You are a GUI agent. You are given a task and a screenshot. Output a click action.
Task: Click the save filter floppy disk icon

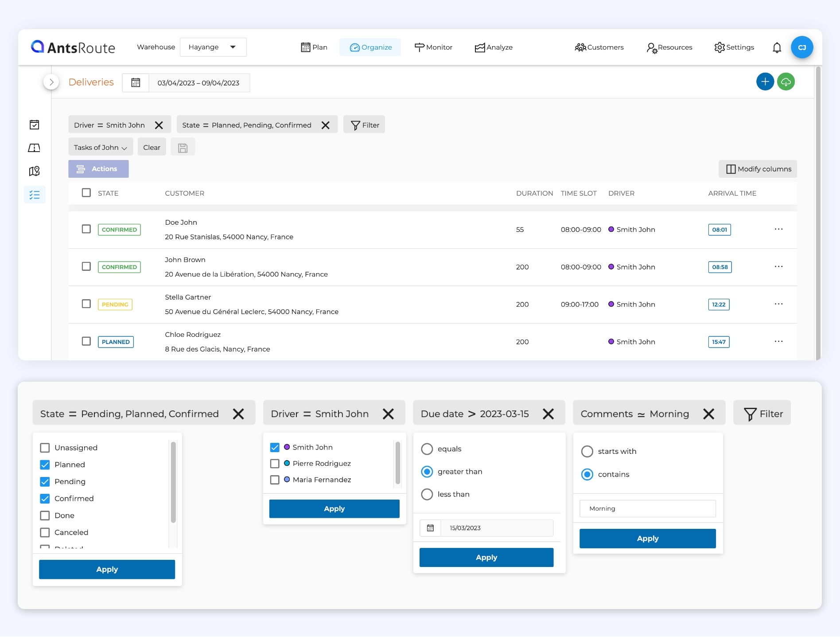click(x=183, y=148)
